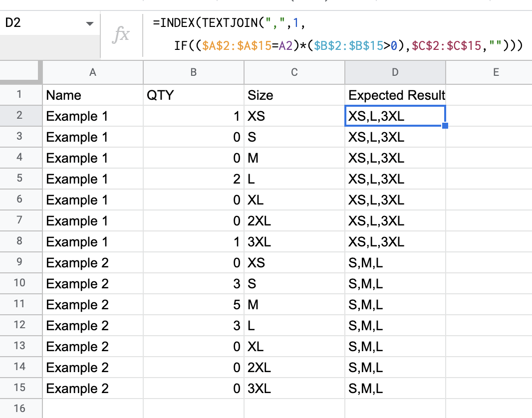Select row 16 header
532x418 pixels.
click(x=20, y=409)
